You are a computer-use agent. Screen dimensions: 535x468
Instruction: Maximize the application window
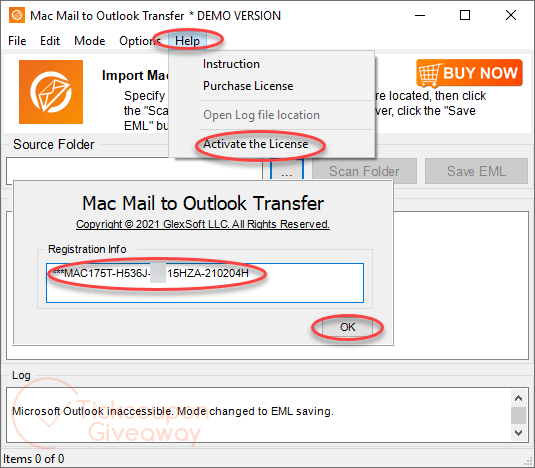click(465, 15)
